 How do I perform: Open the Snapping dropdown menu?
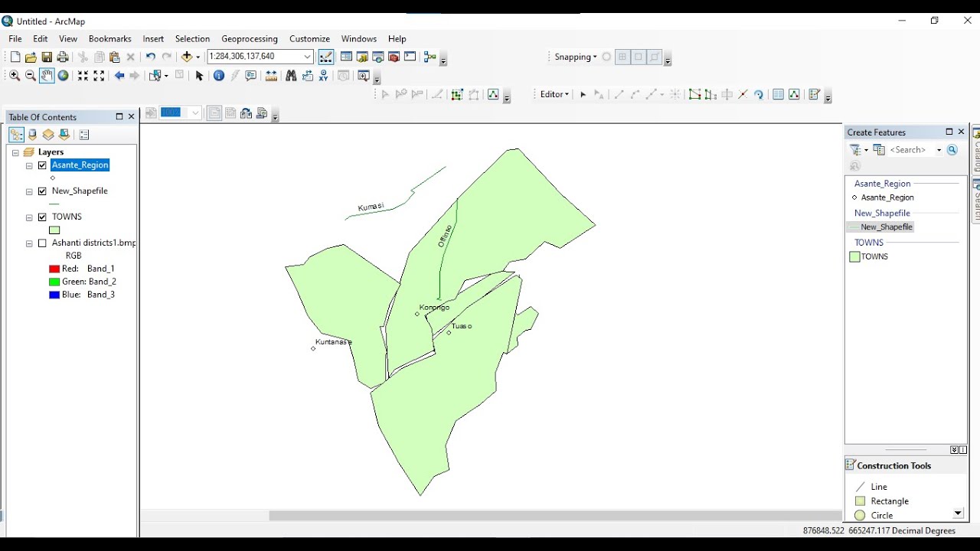576,57
